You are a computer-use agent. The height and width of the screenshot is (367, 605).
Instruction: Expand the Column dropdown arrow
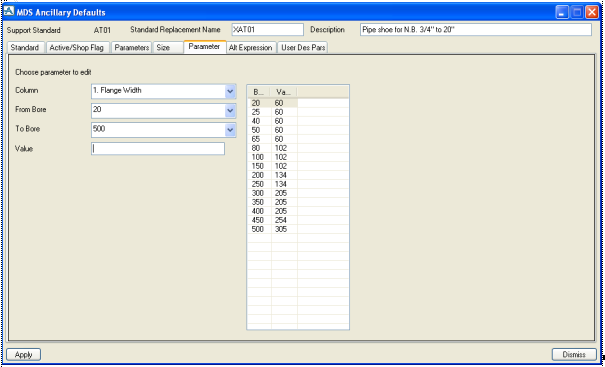230,91
